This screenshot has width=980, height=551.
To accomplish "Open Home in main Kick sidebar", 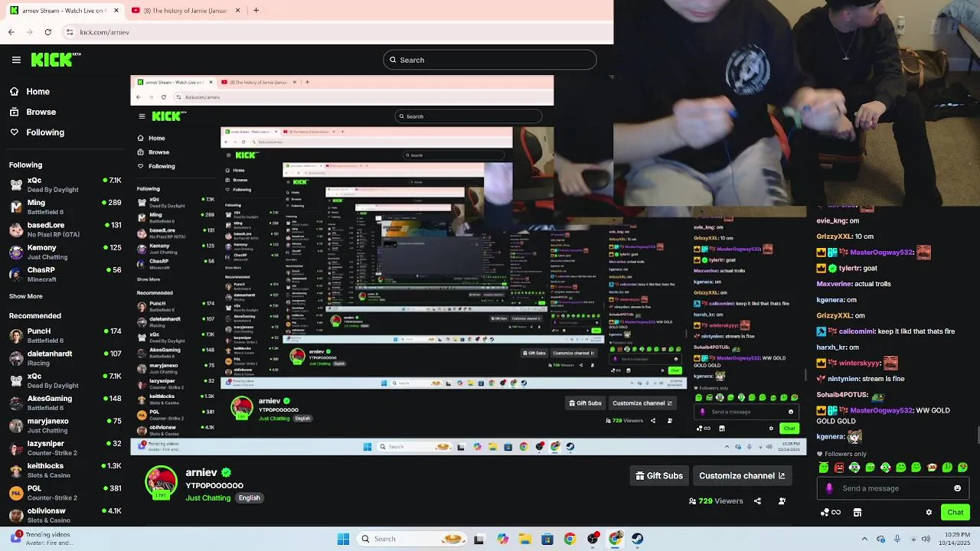I will [30, 92].
